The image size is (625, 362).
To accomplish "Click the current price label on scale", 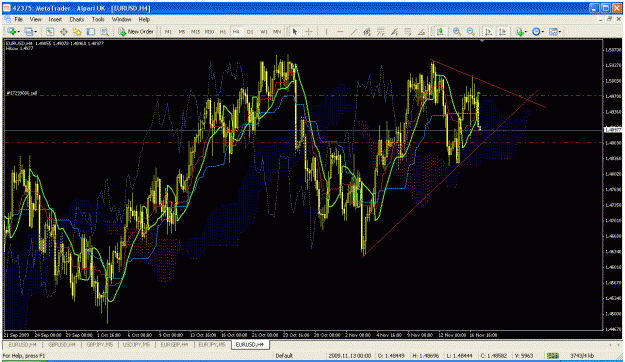I will 613,130.
